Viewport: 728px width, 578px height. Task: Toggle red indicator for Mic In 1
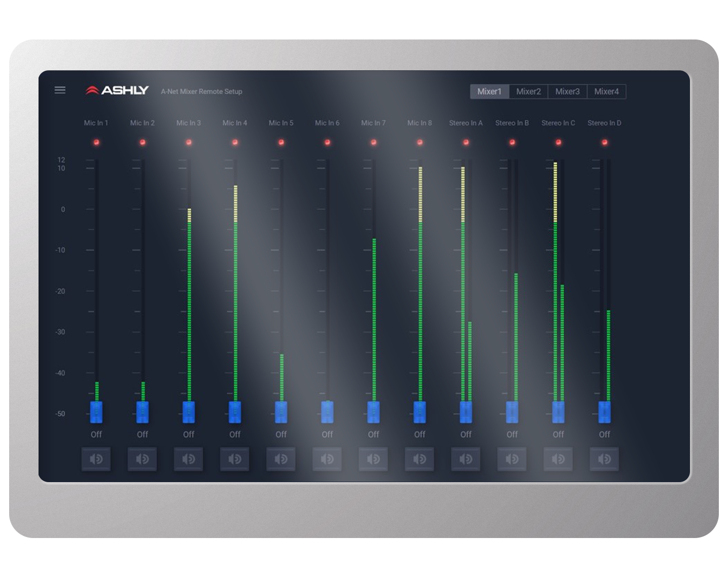(x=96, y=142)
